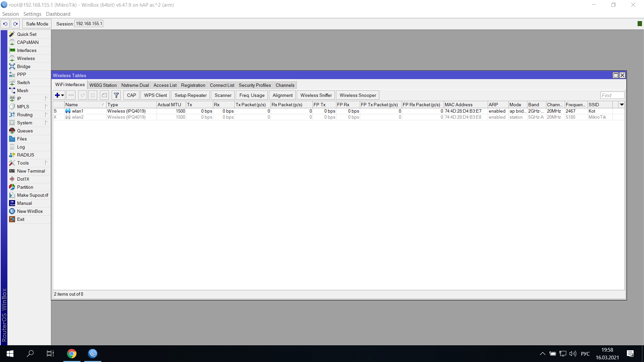
Task: Click the redo arrow icon
Action: (15, 24)
